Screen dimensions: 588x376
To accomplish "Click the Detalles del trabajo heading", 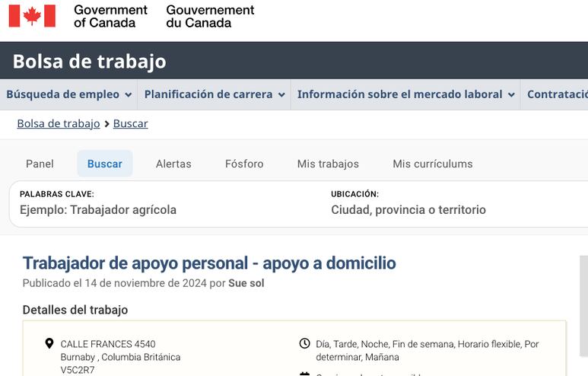I will (x=75, y=310).
